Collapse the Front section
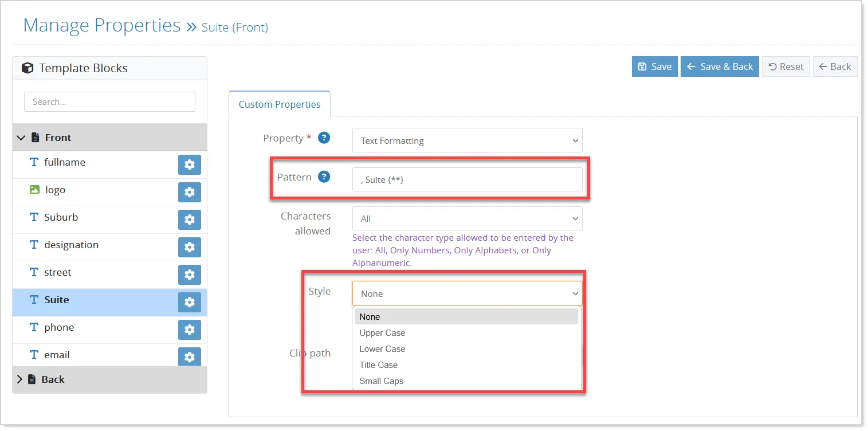Image resolution: width=868 pixels, height=431 pixels. pos(109,138)
